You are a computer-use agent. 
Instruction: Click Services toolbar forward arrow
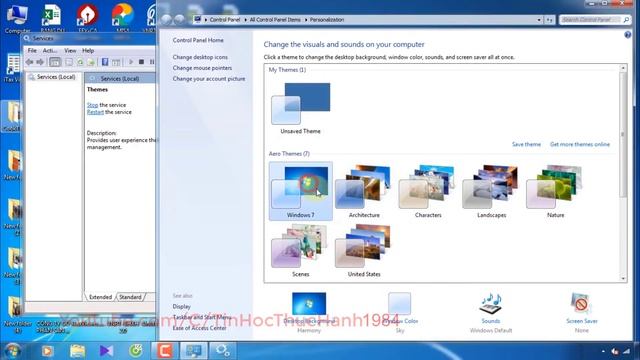40,62
